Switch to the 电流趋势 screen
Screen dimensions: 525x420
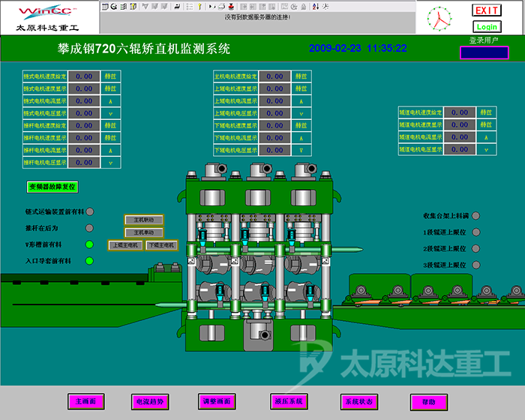tap(149, 402)
